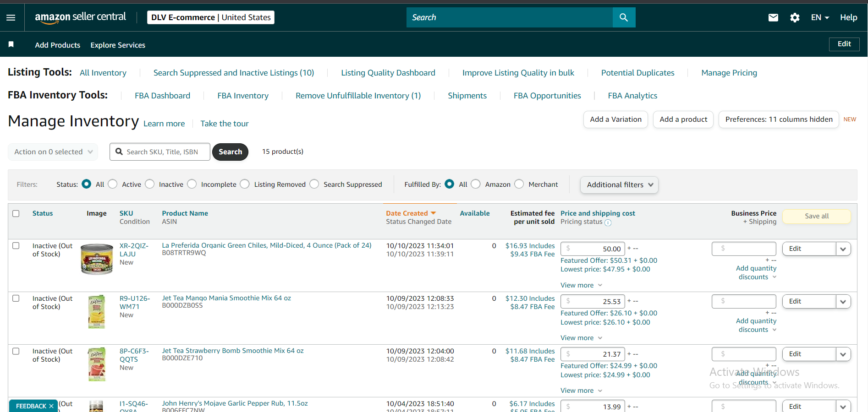Image resolution: width=868 pixels, height=412 pixels.
Task: Open Jet Tea Strawberry Bomb product thumbnail
Action: pos(97,364)
